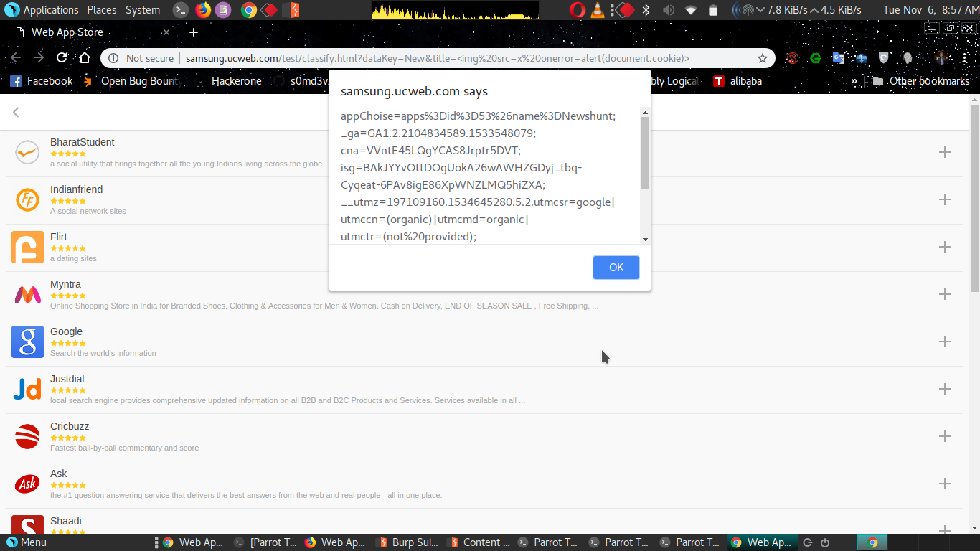This screenshot has height=551, width=980.
Task: Open the Open Bug Bounty bookmark
Action: tap(131, 81)
